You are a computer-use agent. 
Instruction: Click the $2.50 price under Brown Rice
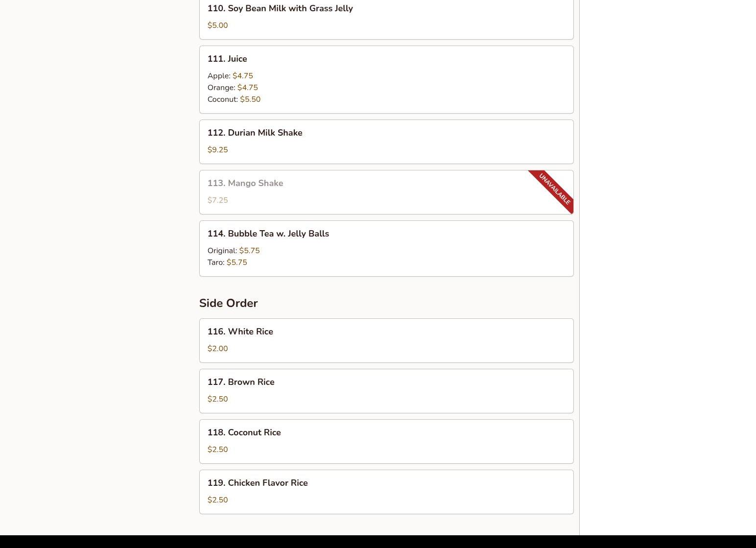click(218, 399)
